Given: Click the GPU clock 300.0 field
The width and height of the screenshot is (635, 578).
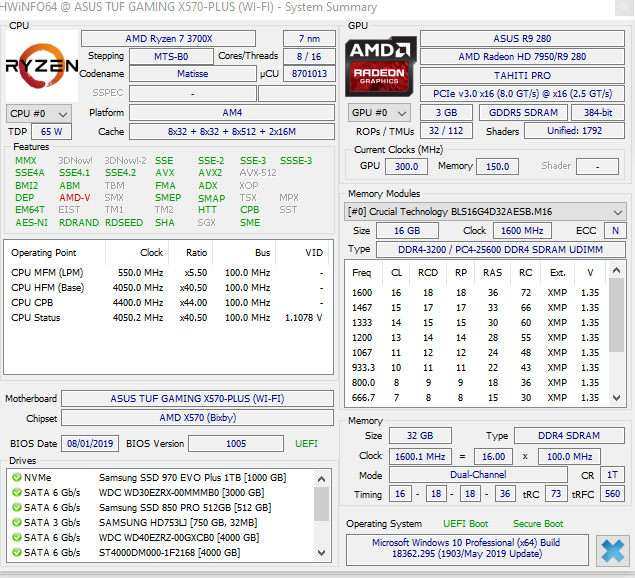Looking at the screenshot, I should tap(406, 166).
